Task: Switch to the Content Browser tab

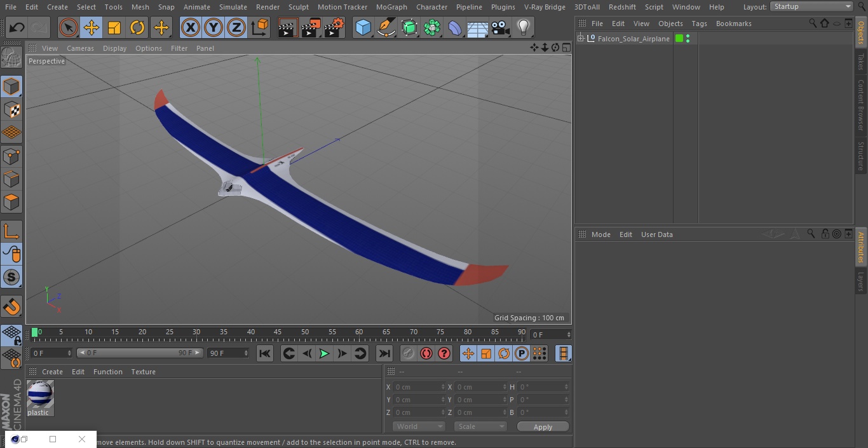Action: (x=861, y=105)
